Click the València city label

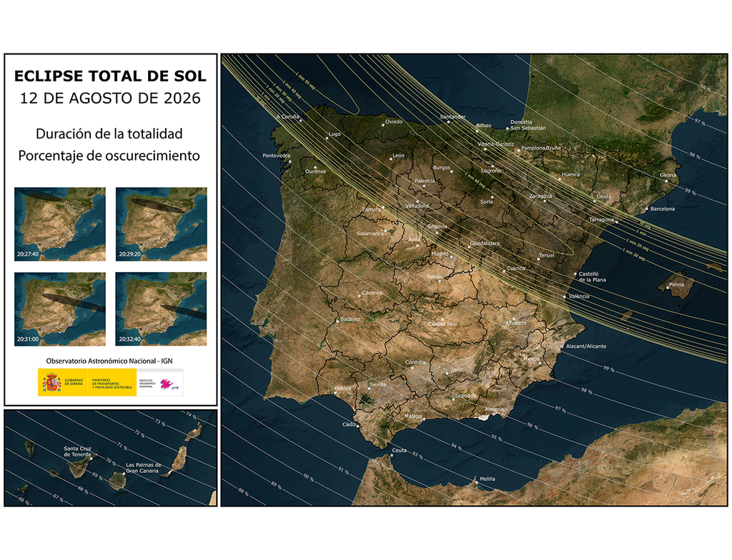579,296
